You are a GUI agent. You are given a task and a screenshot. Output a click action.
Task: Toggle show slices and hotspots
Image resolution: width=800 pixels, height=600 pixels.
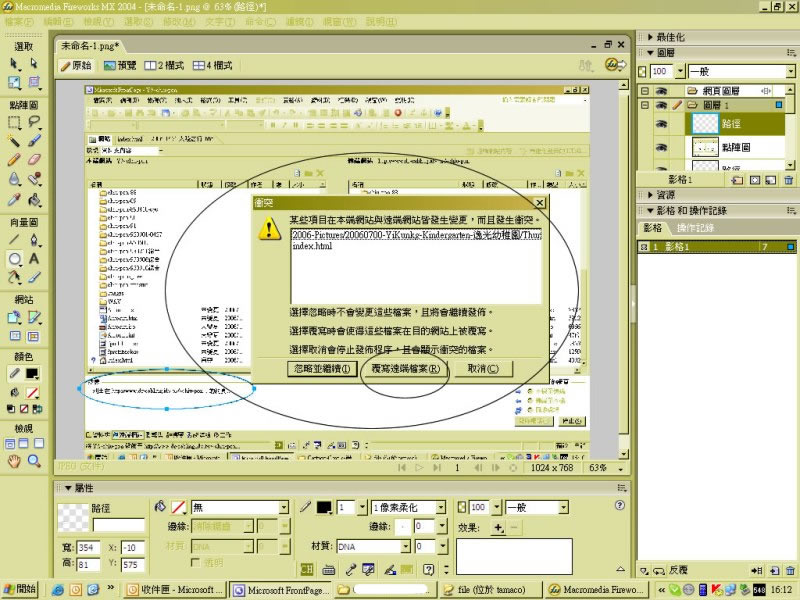[x=33, y=336]
